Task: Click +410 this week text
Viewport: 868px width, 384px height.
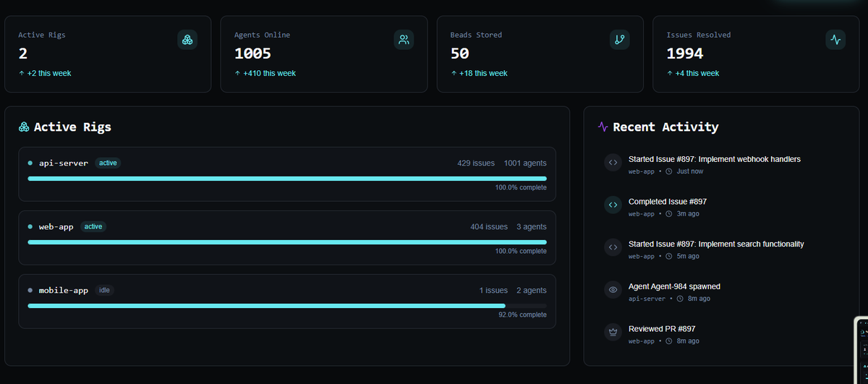Action: click(x=269, y=73)
